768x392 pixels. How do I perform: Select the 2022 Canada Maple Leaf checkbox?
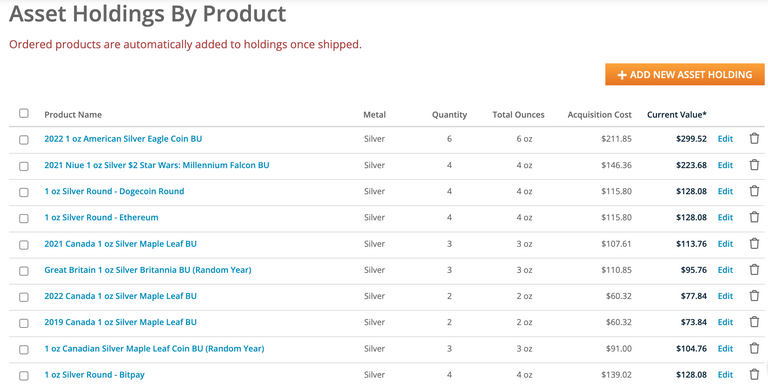tap(24, 297)
